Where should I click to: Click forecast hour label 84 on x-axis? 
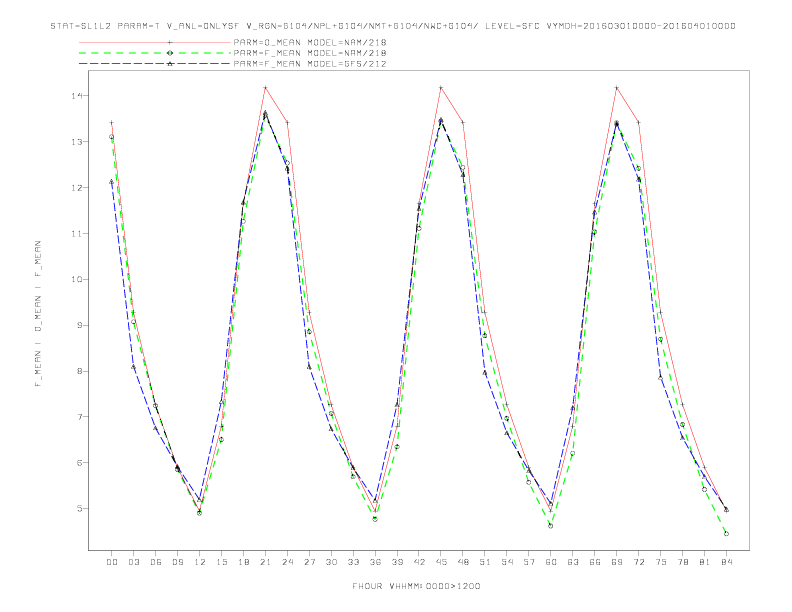[726, 562]
